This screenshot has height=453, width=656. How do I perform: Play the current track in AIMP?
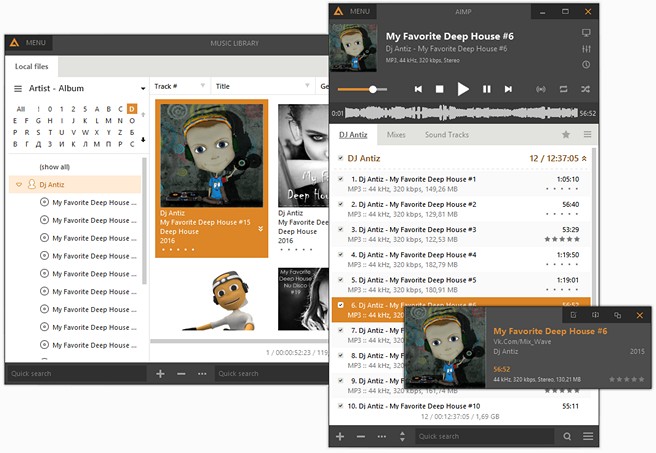(x=463, y=89)
